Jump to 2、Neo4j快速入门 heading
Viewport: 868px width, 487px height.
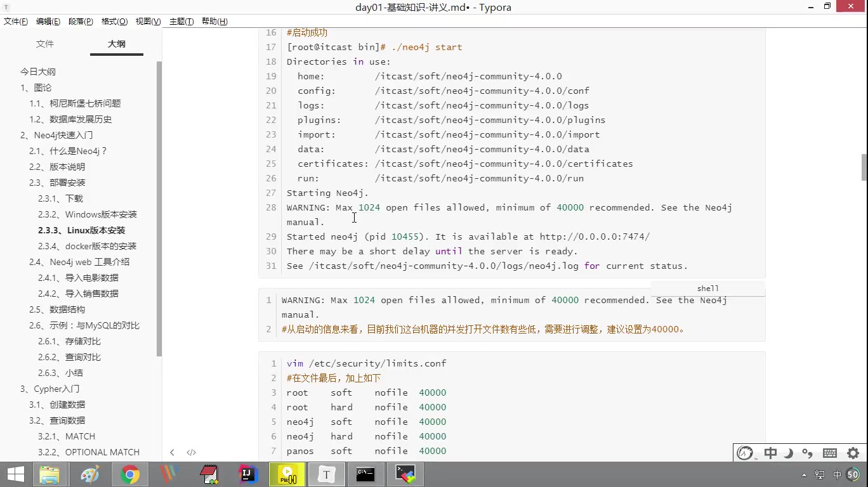pos(56,135)
